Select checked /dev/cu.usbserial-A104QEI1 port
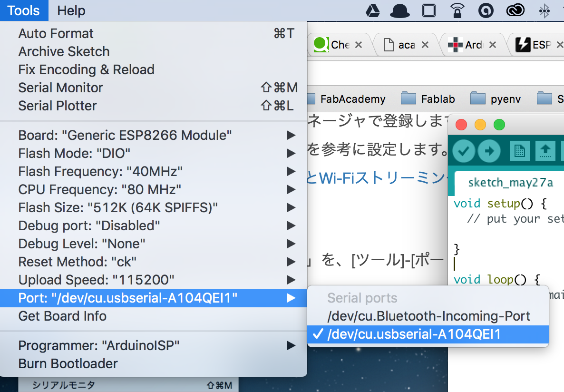 coord(428,334)
